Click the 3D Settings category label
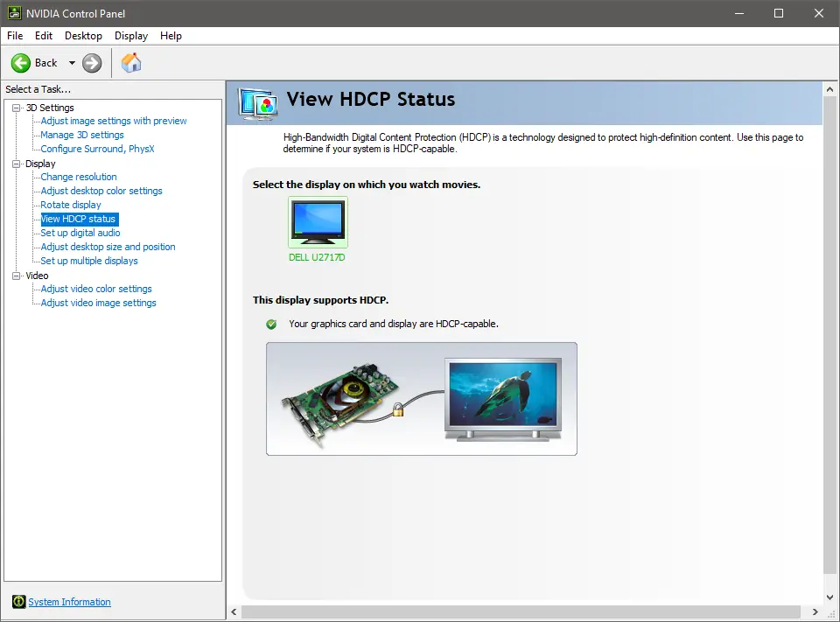Screen dimensions: 840x622 (x=50, y=108)
